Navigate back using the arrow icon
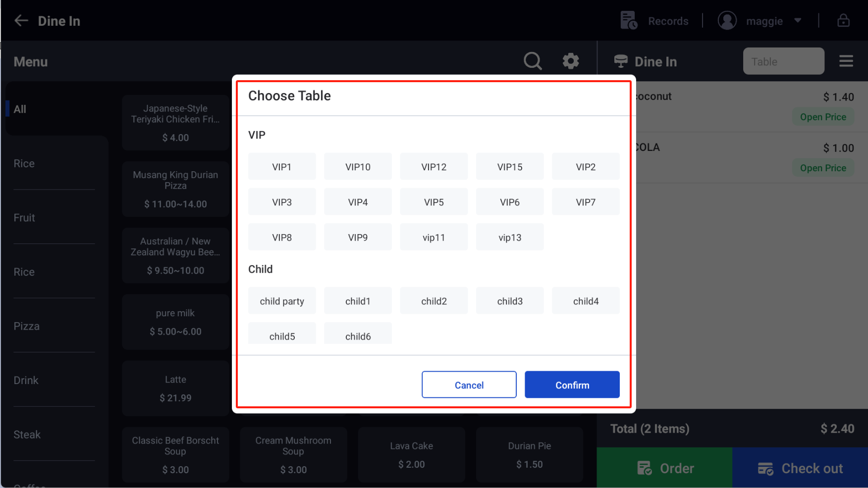This screenshot has width=868, height=488. pyautogui.click(x=21, y=20)
